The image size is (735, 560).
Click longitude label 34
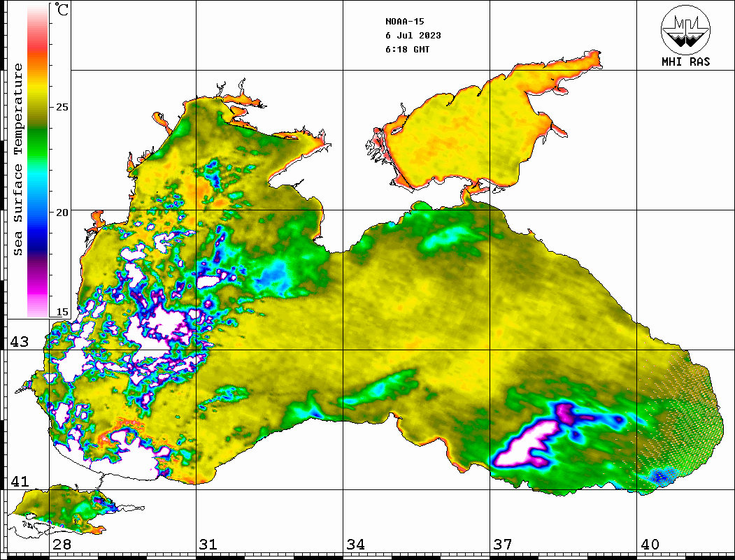pyautogui.click(x=356, y=544)
